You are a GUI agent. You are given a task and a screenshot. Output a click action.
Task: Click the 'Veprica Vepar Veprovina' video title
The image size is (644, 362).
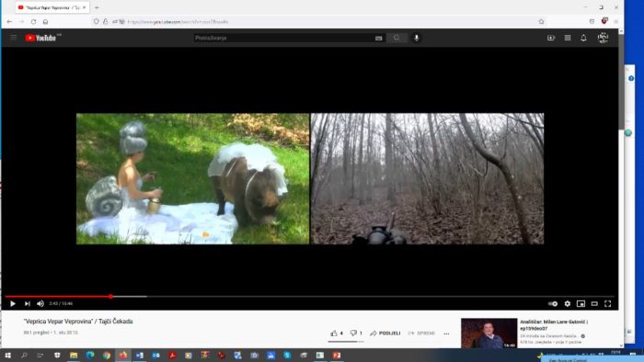coord(78,322)
